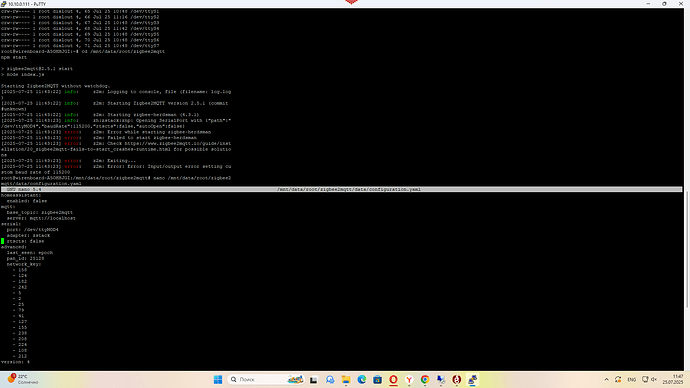Open the Task View icon
The image size is (690, 388).
[314, 379]
